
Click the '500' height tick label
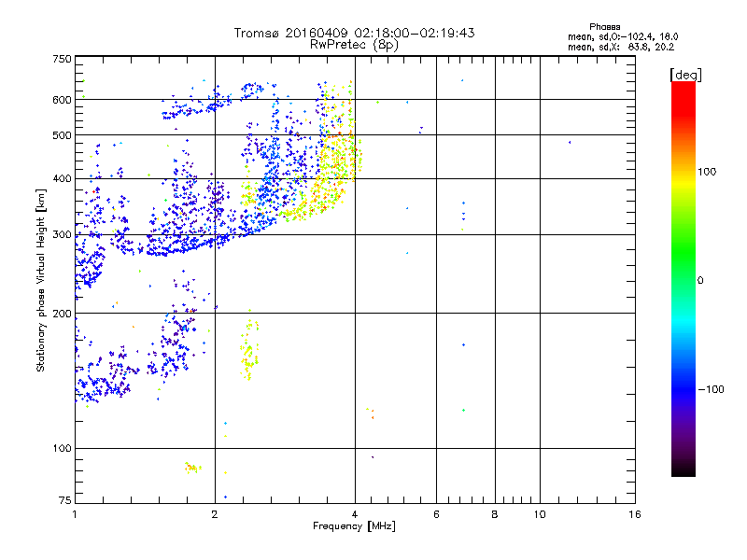[62, 135]
